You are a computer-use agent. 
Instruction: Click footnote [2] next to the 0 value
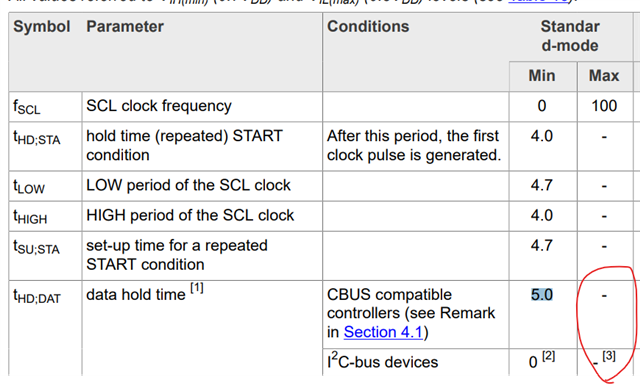pos(549,356)
